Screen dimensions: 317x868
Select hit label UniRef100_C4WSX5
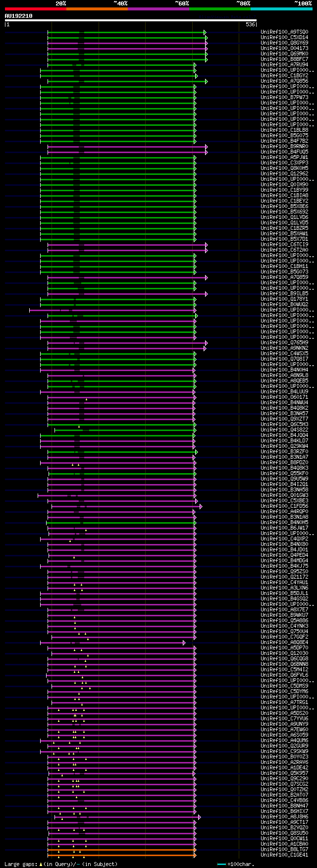[284, 354]
